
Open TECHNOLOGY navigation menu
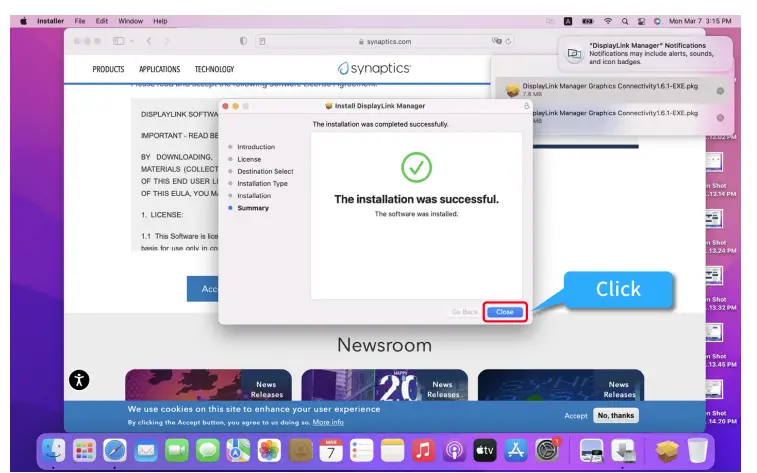[214, 70]
